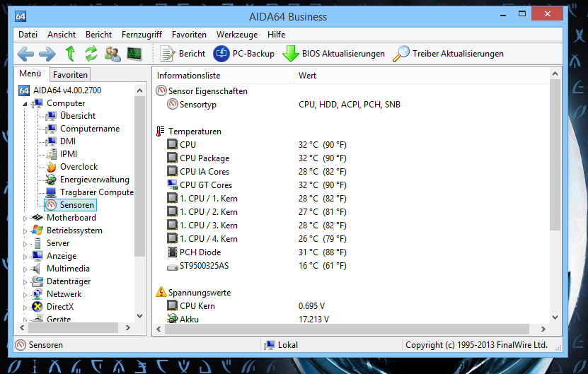
Task: Expand the Betriebssystem tree node
Action: click(x=25, y=231)
